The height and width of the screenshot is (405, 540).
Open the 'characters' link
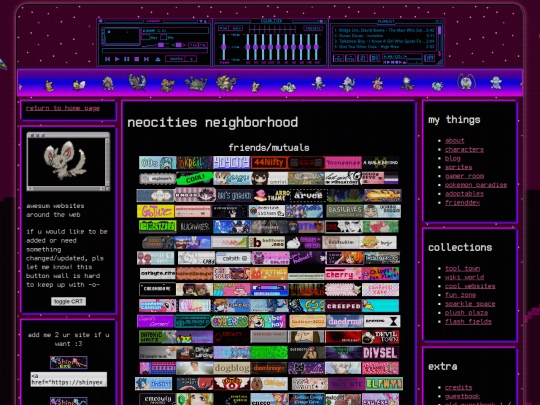[x=464, y=149]
